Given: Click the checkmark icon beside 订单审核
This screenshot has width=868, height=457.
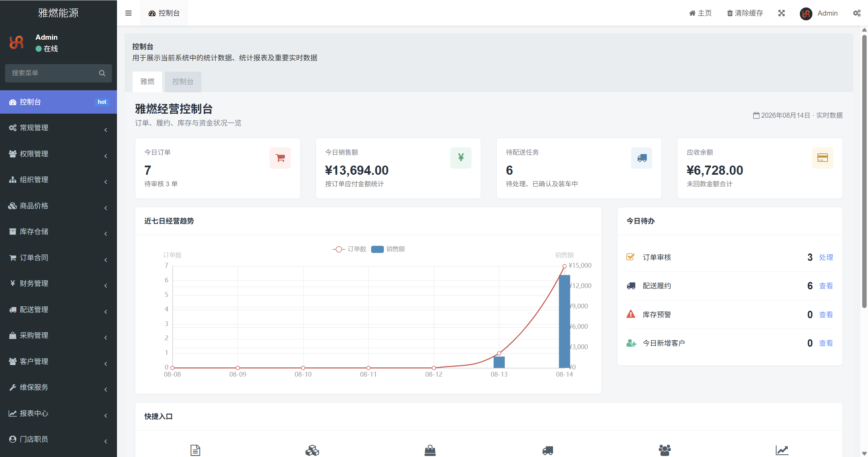Looking at the screenshot, I should 630,257.
